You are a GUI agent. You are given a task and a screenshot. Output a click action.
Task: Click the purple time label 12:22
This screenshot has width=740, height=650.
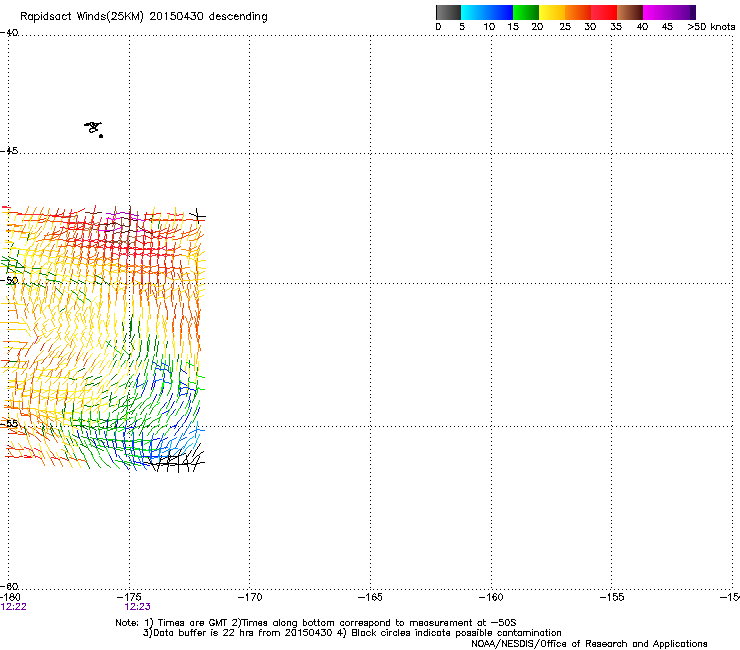click(14, 607)
